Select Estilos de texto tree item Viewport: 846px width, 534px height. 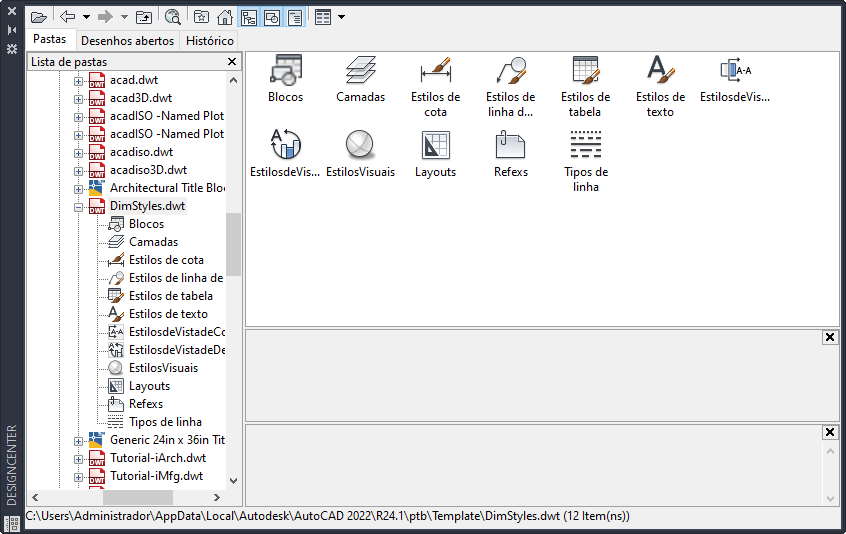168,314
